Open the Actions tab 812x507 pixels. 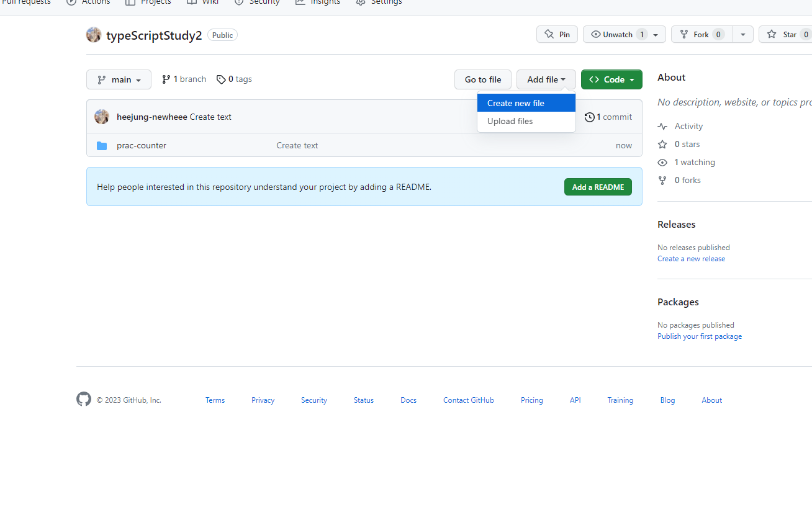click(88, 2)
